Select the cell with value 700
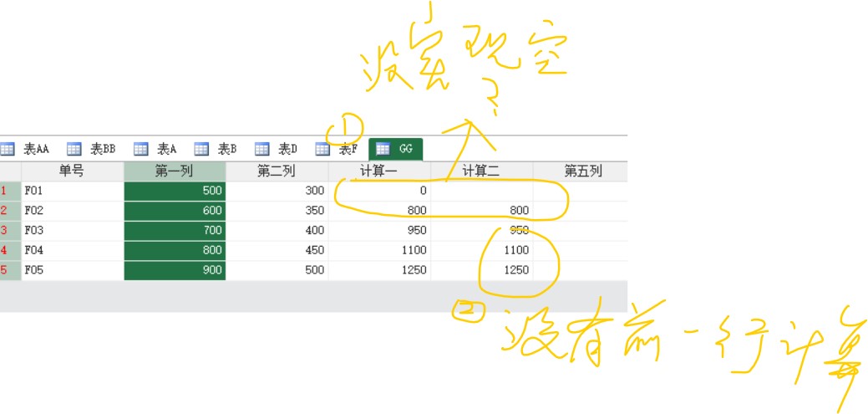This screenshot has height=414, width=868. tap(175, 231)
